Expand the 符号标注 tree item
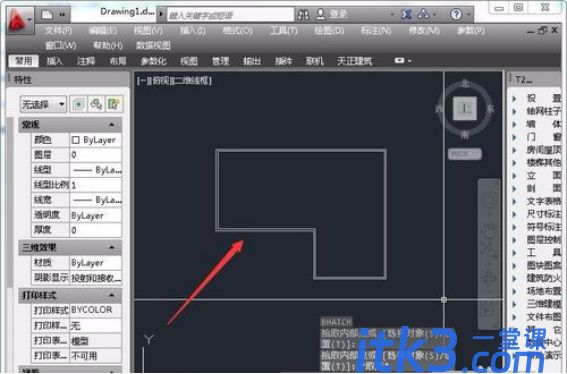Image resolution: width=567 pixels, height=374 pixels. pos(515,227)
